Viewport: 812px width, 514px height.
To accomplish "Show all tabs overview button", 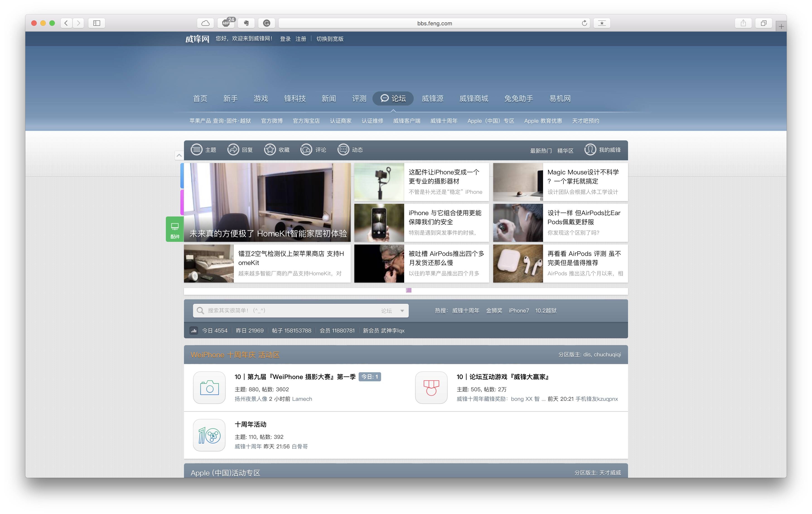I will coord(764,23).
